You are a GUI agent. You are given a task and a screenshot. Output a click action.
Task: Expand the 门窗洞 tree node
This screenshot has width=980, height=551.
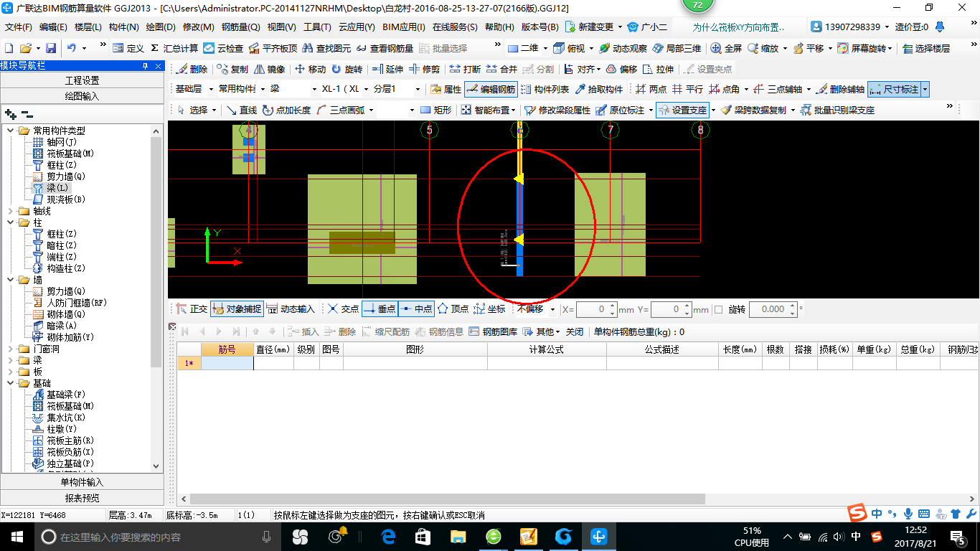click(x=10, y=349)
